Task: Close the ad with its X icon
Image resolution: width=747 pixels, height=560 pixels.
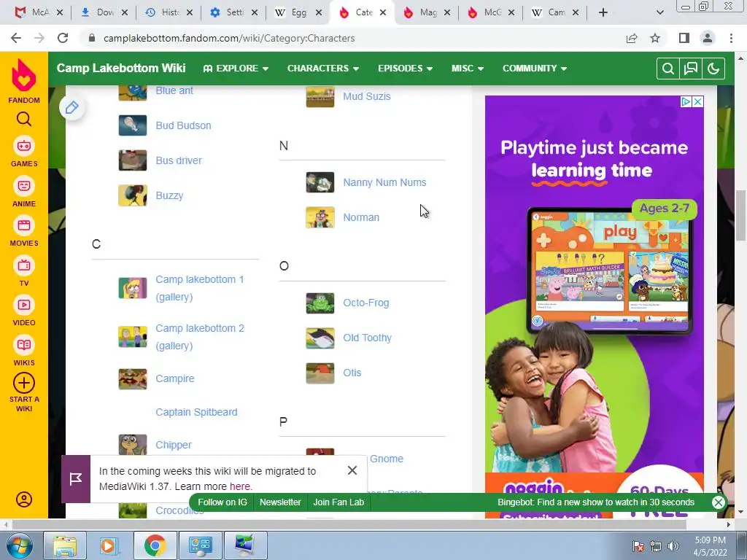Action: coord(697,101)
